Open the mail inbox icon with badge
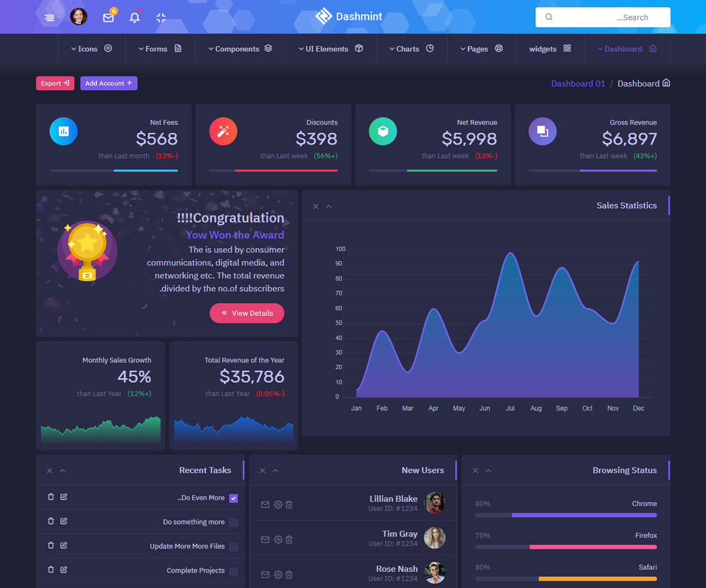This screenshot has height=588, width=706. click(x=108, y=18)
